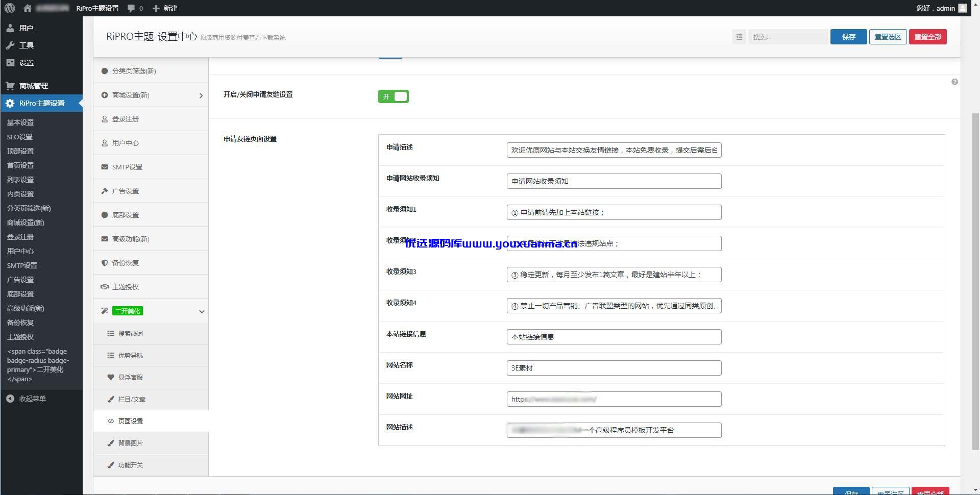
Task: Go to site via home icon
Action: tap(28, 8)
